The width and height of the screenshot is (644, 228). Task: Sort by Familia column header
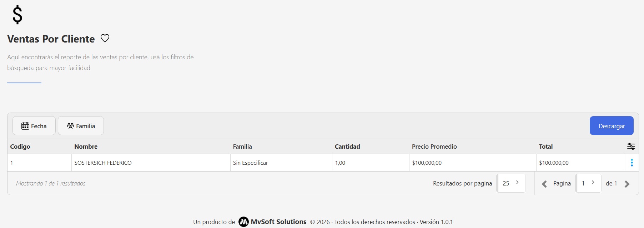coord(242,147)
